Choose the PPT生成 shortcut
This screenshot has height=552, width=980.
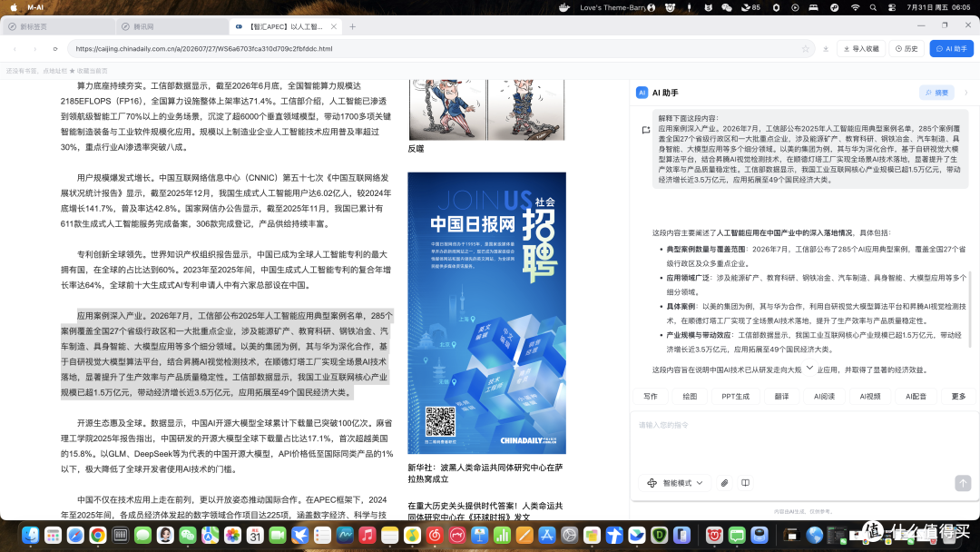pyautogui.click(x=735, y=397)
